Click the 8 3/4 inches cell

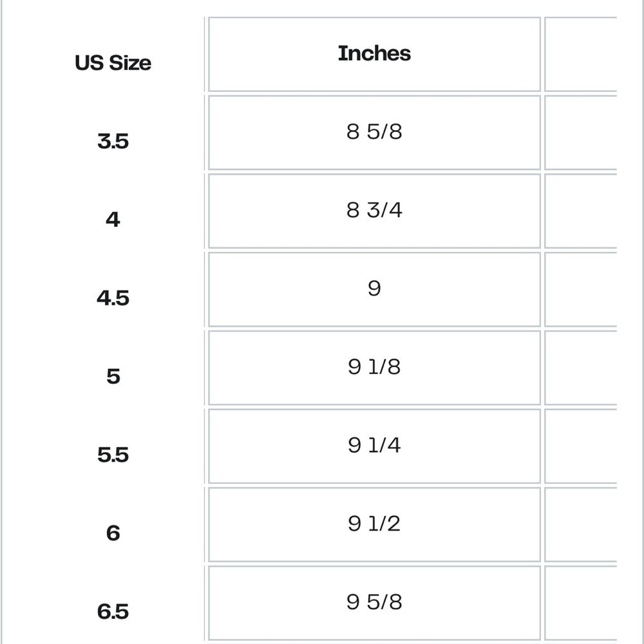374,211
